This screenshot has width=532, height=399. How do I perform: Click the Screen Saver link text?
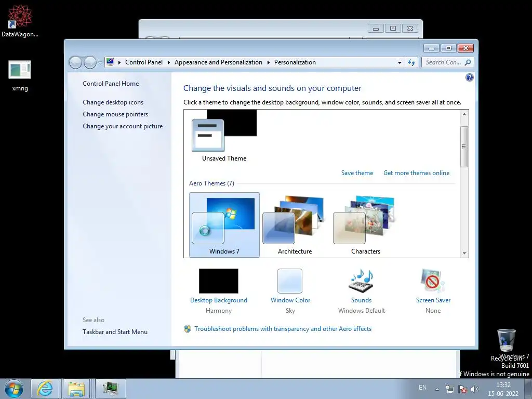tap(433, 300)
